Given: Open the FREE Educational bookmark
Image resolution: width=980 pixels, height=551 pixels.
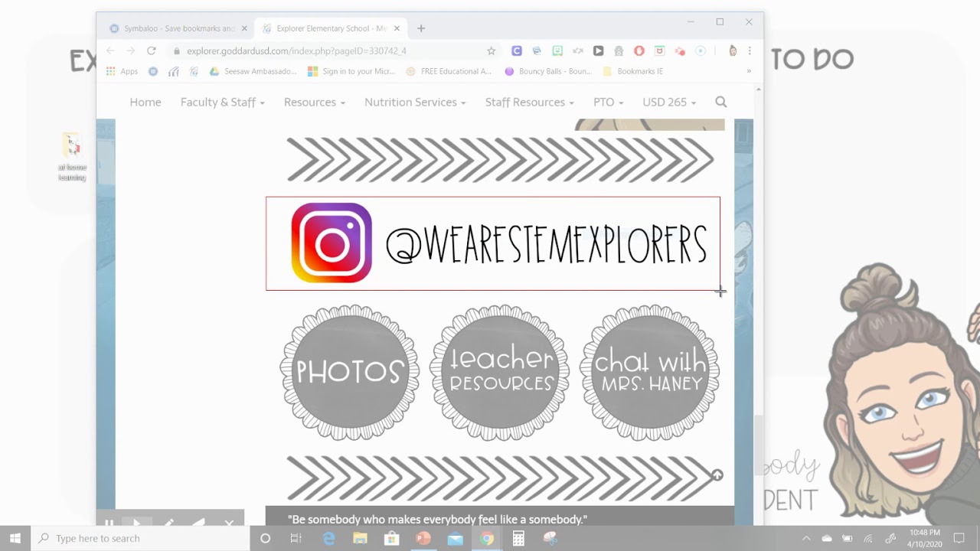Looking at the screenshot, I should (x=449, y=71).
